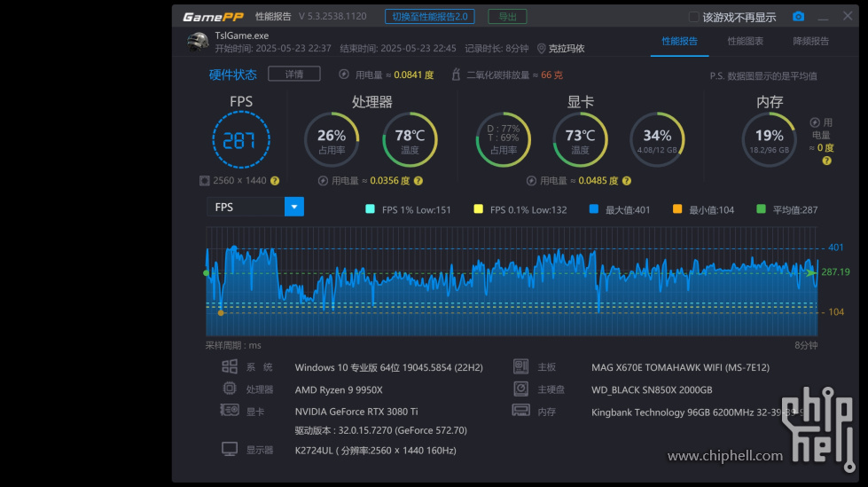
Task: Switch to the 性能图表 tab
Action: pyautogui.click(x=745, y=41)
